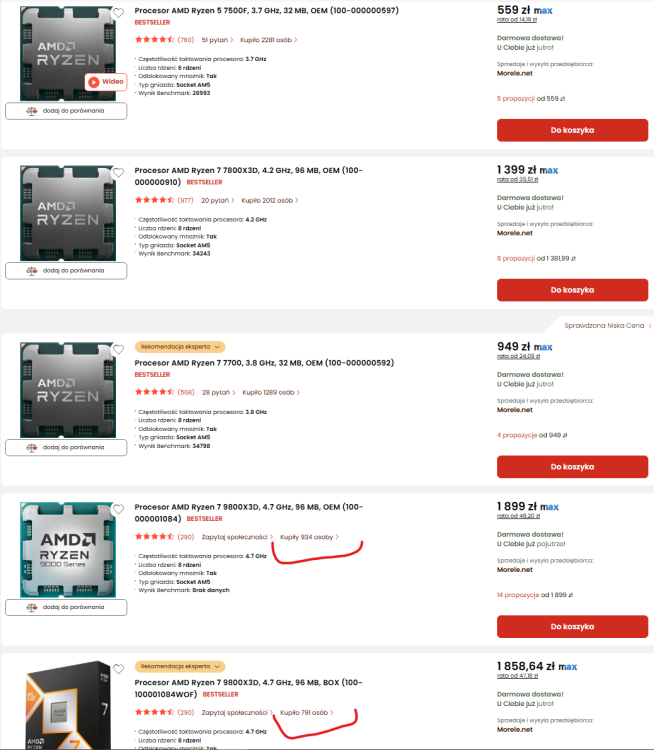Viewport: 654px width, 750px height.
Task: Open Ryzen 7 7800X3D product image
Action: pyautogui.click(x=67, y=213)
